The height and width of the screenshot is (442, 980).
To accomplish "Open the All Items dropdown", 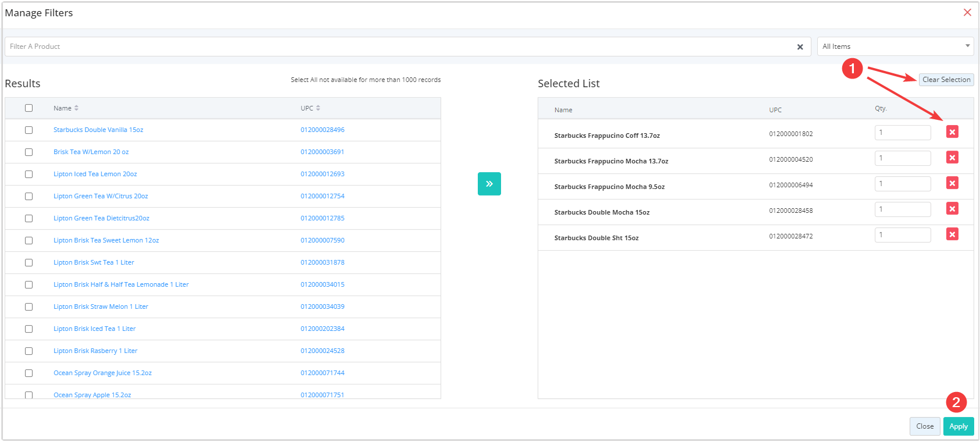I will point(895,47).
